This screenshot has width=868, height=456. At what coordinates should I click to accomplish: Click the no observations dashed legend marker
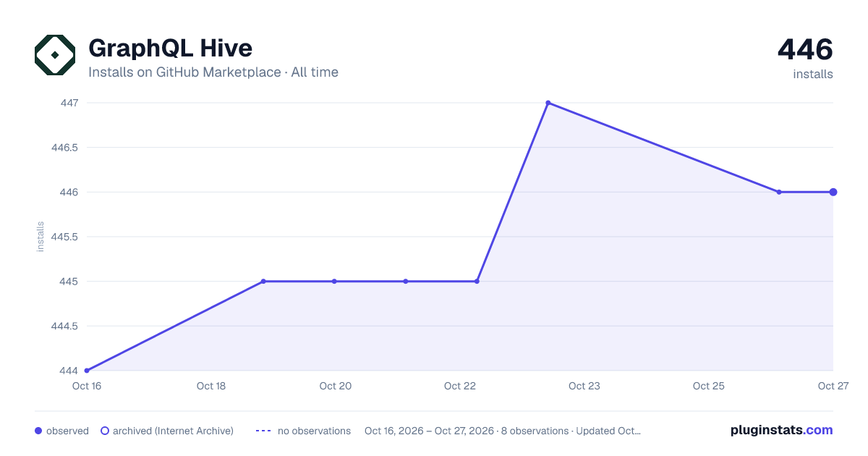click(x=263, y=431)
